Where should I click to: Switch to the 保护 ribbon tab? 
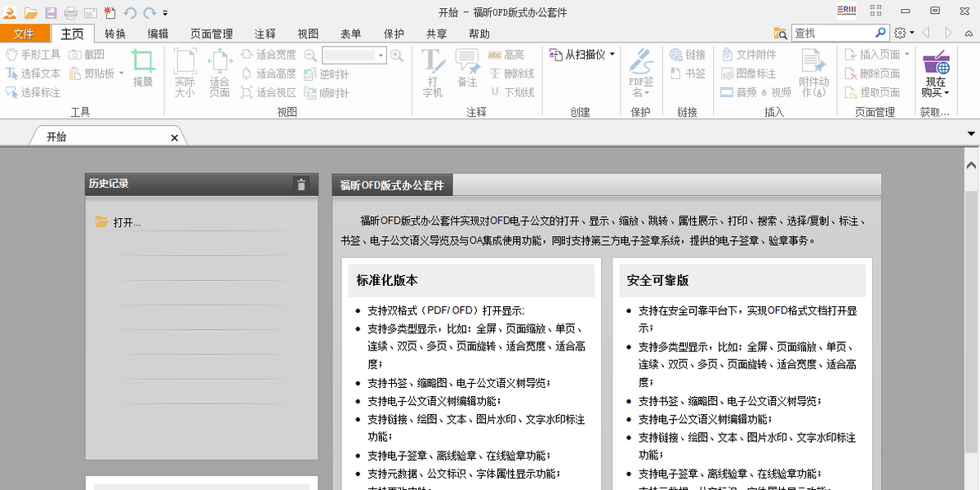394,33
